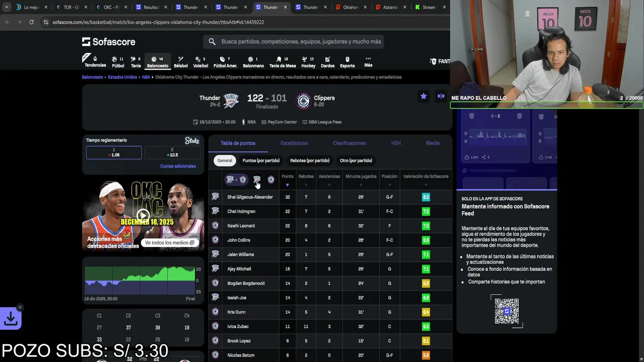Image resolution: width=644 pixels, height=362 pixels.
Task: Open the Dardos sport category
Action: click(328, 62)
